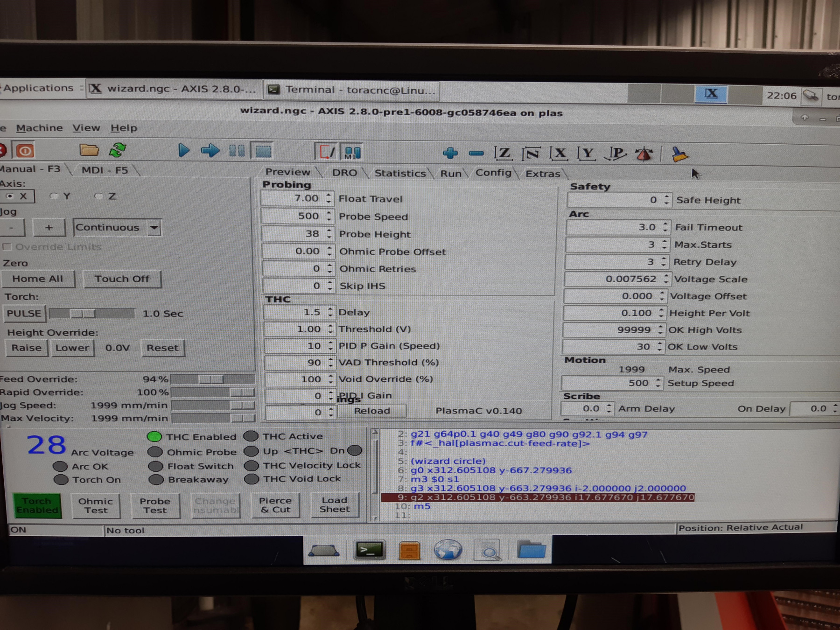Open the View menu
Viewport: 840px width, 630px height.
(86, 128)
